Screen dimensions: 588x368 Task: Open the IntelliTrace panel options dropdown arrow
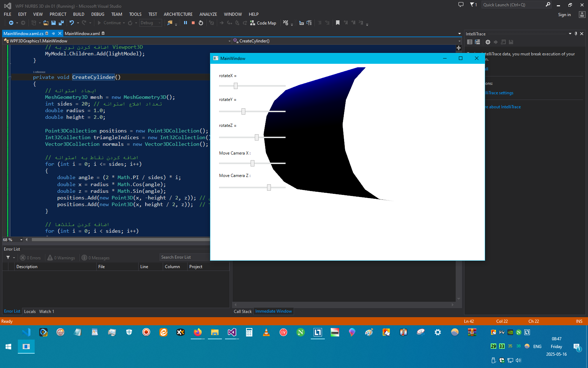570,34
